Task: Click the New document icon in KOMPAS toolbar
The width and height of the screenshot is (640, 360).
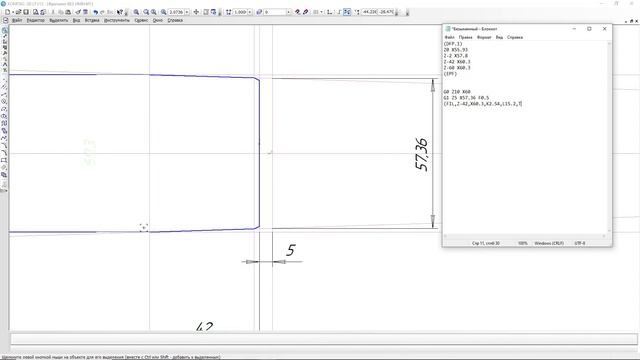Action: pos(7,12)
